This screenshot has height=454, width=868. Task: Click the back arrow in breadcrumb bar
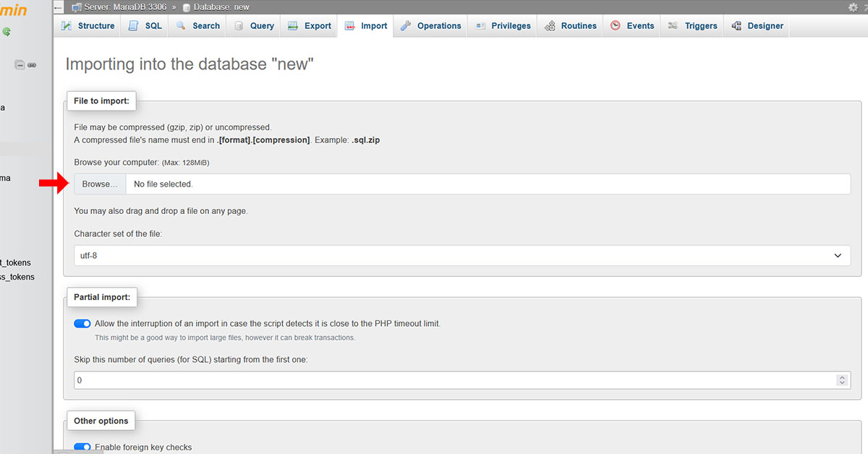(59, 7)
